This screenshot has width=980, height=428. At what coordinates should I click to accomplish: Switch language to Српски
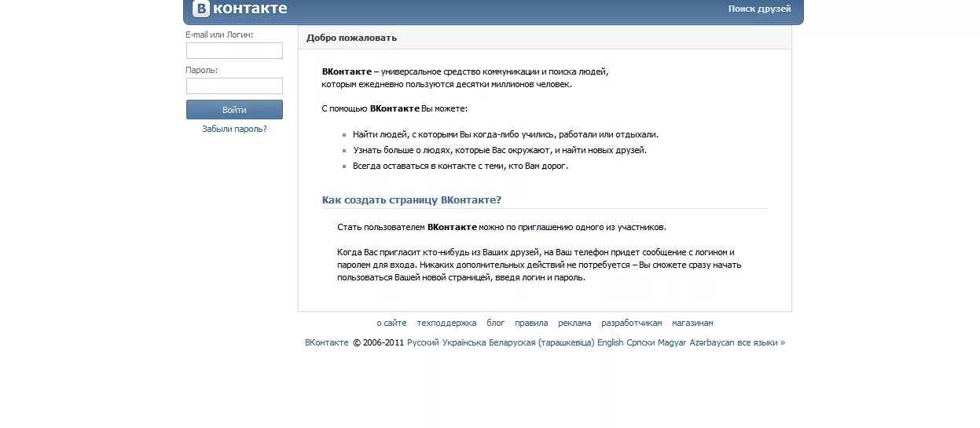[x=640, y=342]
